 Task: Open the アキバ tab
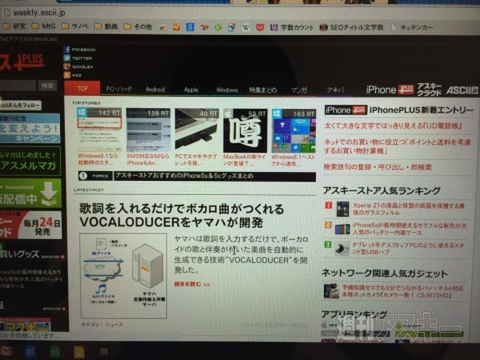point(335,90)
